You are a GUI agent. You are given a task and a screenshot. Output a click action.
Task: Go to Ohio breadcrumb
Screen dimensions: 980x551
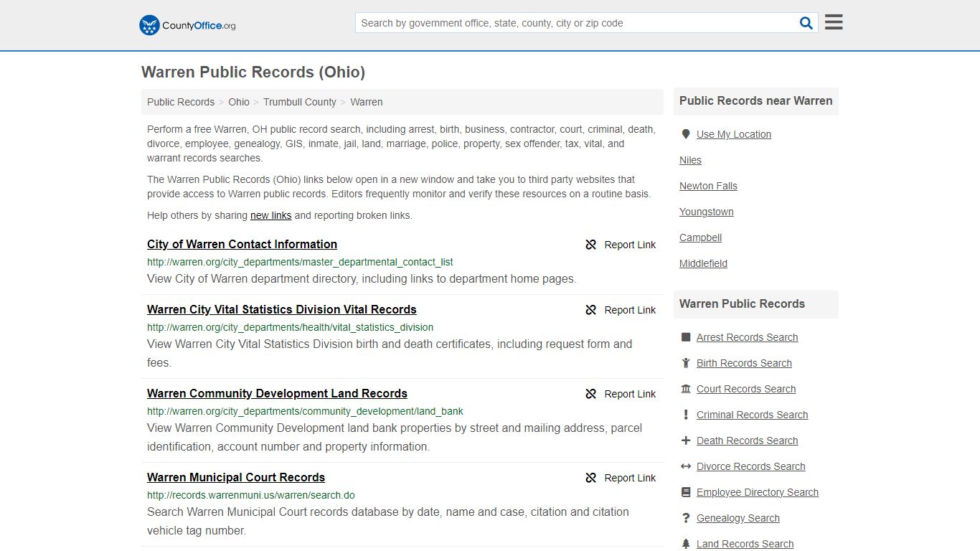(x=239, y=102)
